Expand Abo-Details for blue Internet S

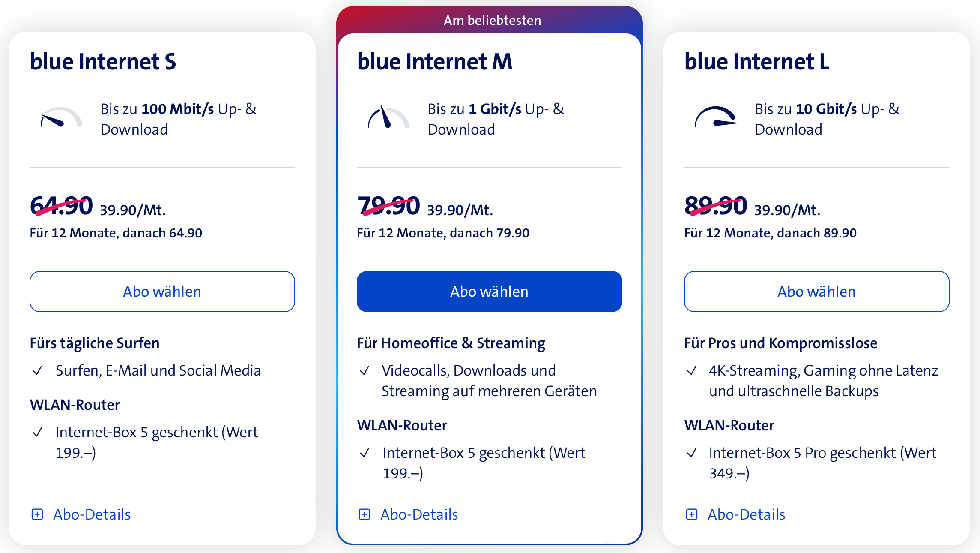(x=93, y=514)
